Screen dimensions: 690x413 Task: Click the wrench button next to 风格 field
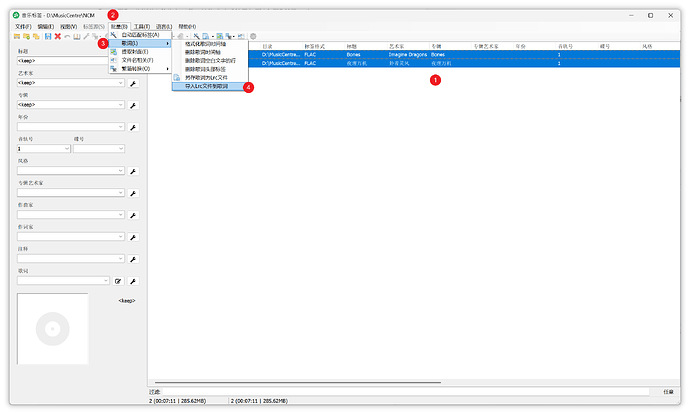[133, 171]
